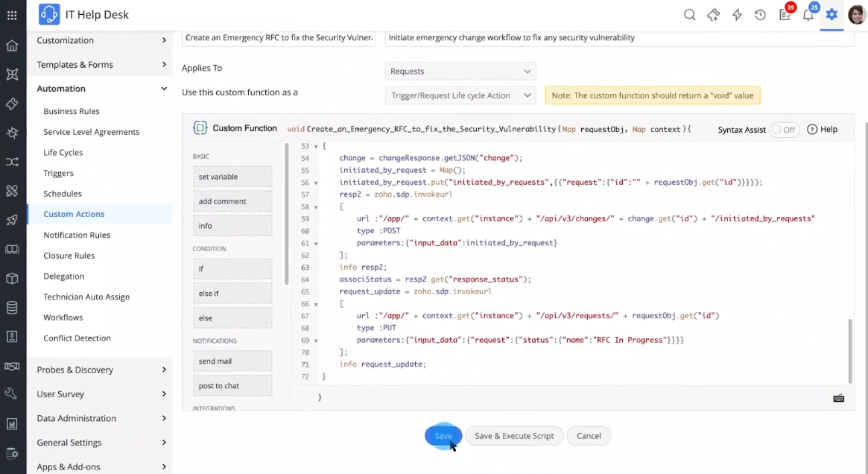Viewport: 868px width, 474px height.
Task: Open the book solutions icon in rail
Action: tap(12, 249)
